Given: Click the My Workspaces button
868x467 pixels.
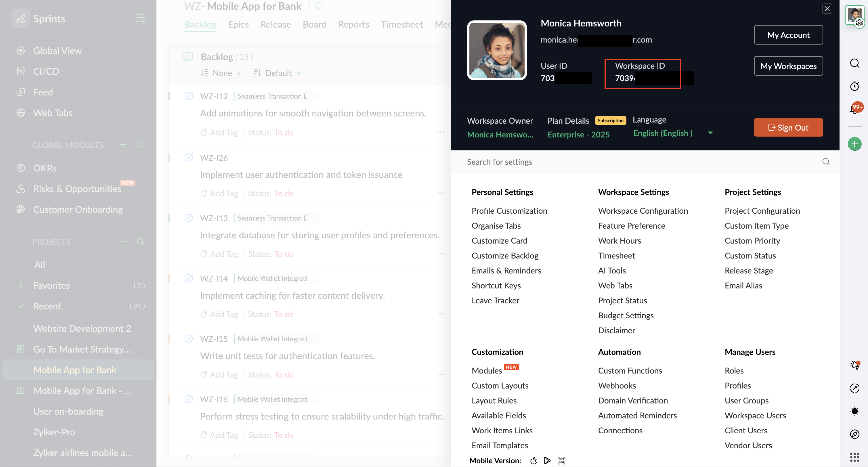Looking at the screenshot, I should coord(788,66).
